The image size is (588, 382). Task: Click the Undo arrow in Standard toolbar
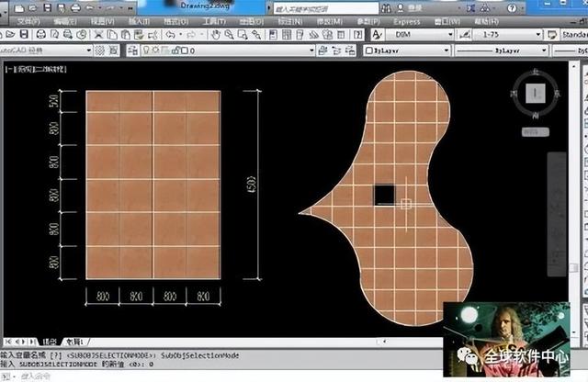[x=171, y=35]
